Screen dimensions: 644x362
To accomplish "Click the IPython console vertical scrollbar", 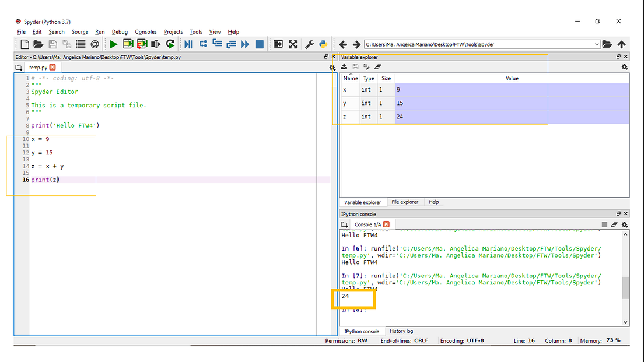I will pyautogui.click(x=626, y=287).
